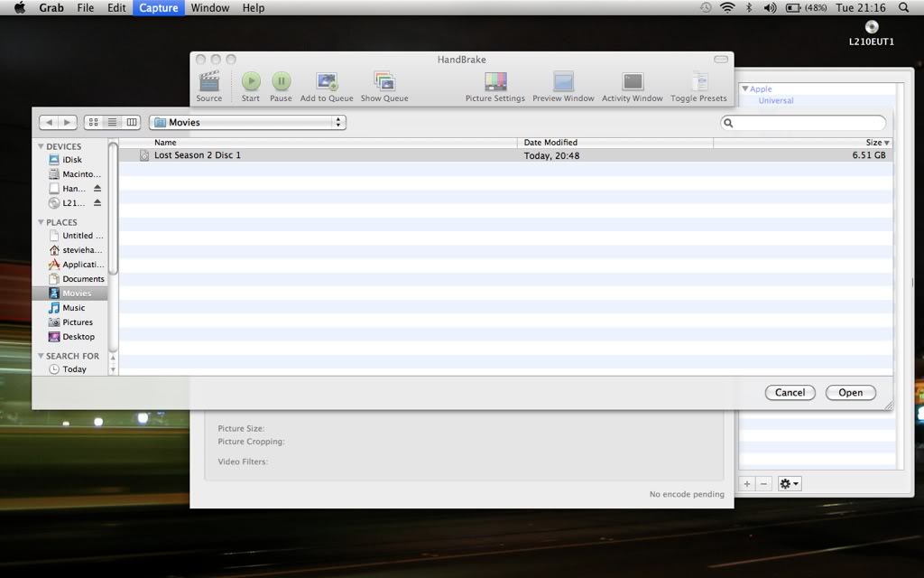Open the Grab application menu
Image resolution: width=924 pixels, height=578 pixels.
(51, 7)
